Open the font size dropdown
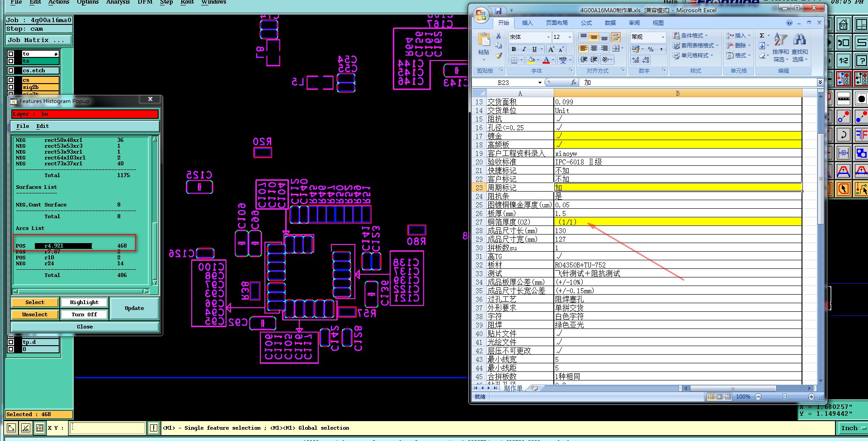Image resolution: width=868 pixels, height=441 pixels. pyautogui.click(x=570, y=37)
